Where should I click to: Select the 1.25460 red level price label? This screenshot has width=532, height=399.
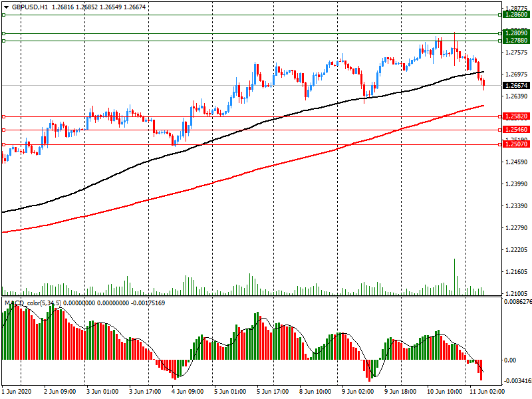tap(516, 130)
